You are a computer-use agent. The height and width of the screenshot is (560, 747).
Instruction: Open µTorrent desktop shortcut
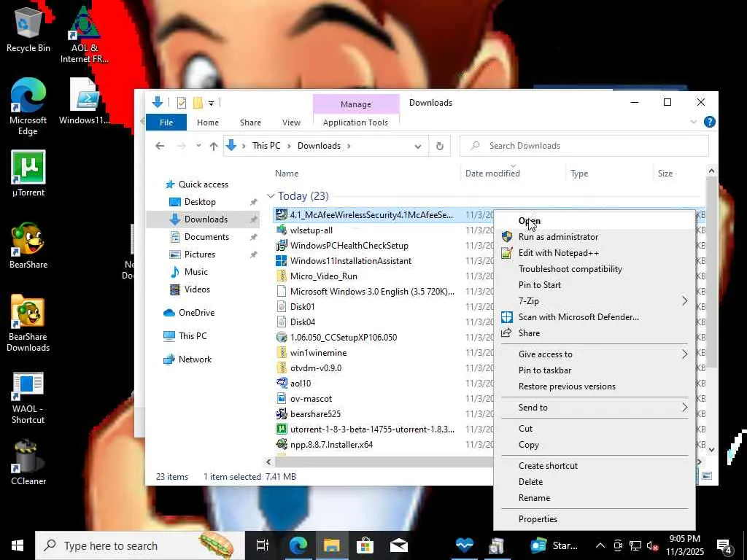coord(28,174)
